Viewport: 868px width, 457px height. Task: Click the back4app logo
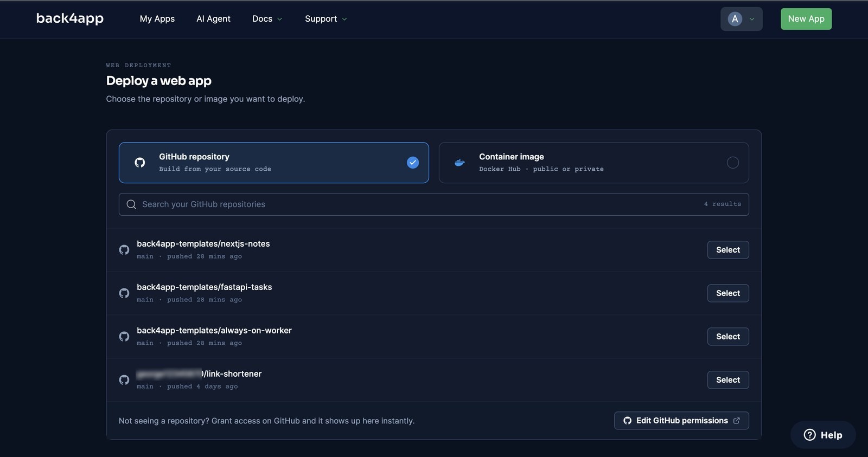click(x=70, y=18)
